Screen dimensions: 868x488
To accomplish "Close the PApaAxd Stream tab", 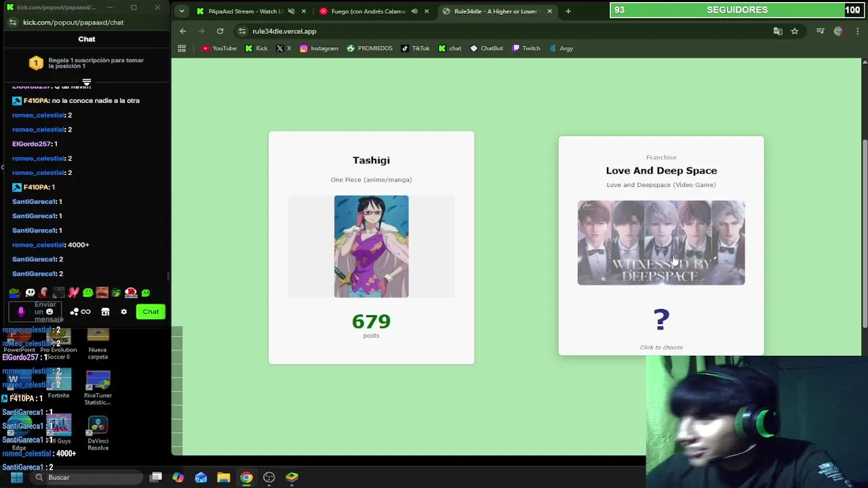I will pos(304,12).
